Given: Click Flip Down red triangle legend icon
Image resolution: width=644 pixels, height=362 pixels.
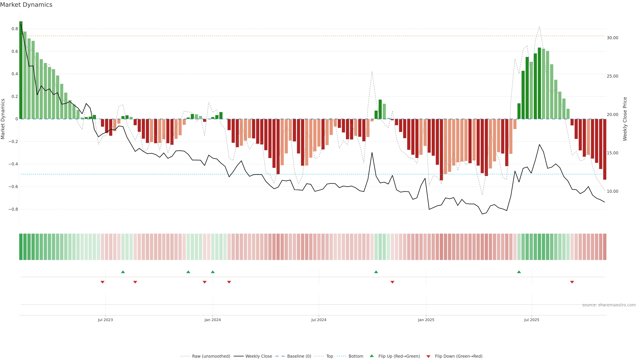Looking at the screenshot, I should click(428, 356).
